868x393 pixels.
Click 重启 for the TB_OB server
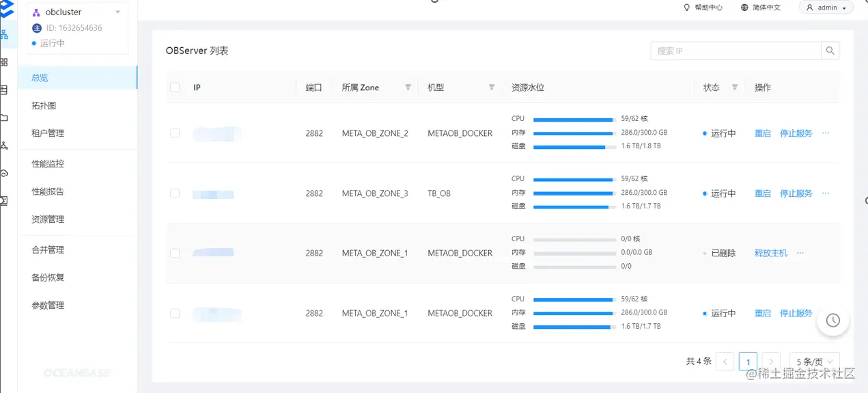coord(763,193)
